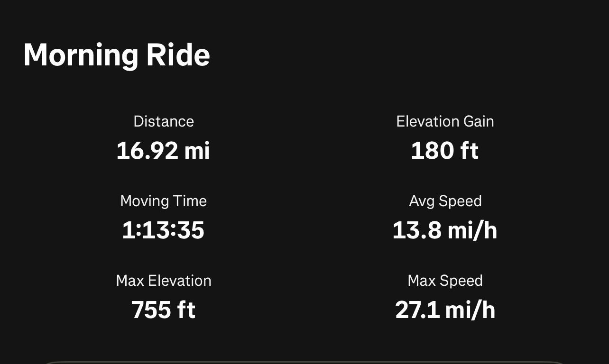The width and height of the screenshot is (609, 364).
Task: Click the 755 ft max elevation value
Action: (x=163, y=310)
